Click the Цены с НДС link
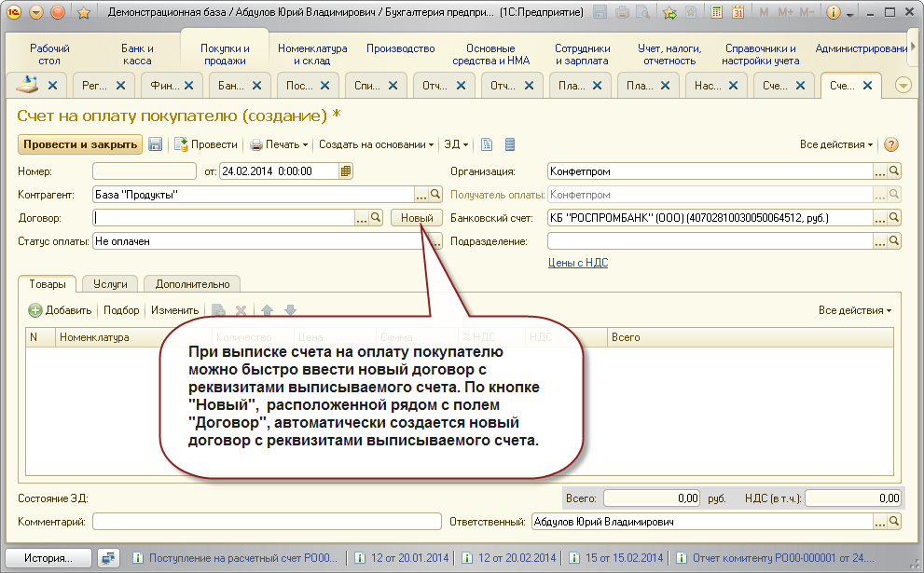 (x=577, y=263)
